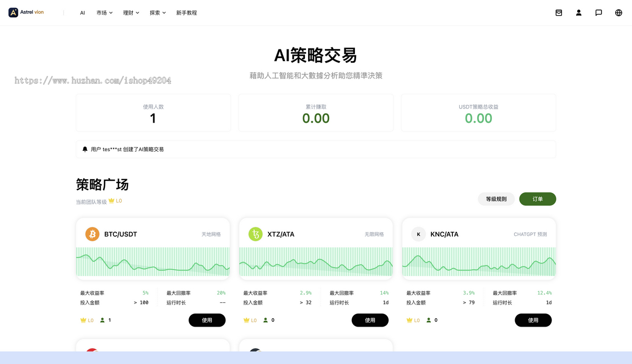The image size is (632, 364).
Task: Click the 12.4% max drawdown value
Action: point(545,293)
